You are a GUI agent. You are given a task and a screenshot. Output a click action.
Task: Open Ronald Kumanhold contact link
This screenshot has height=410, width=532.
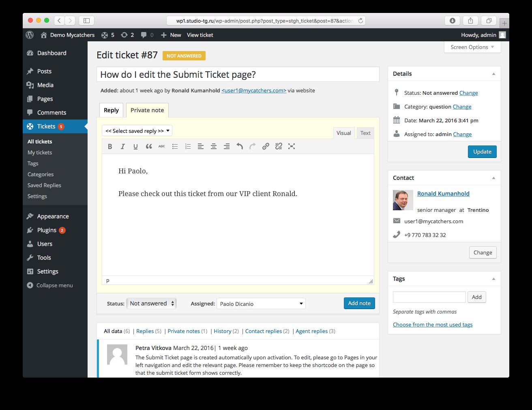[x=443, y=194]
